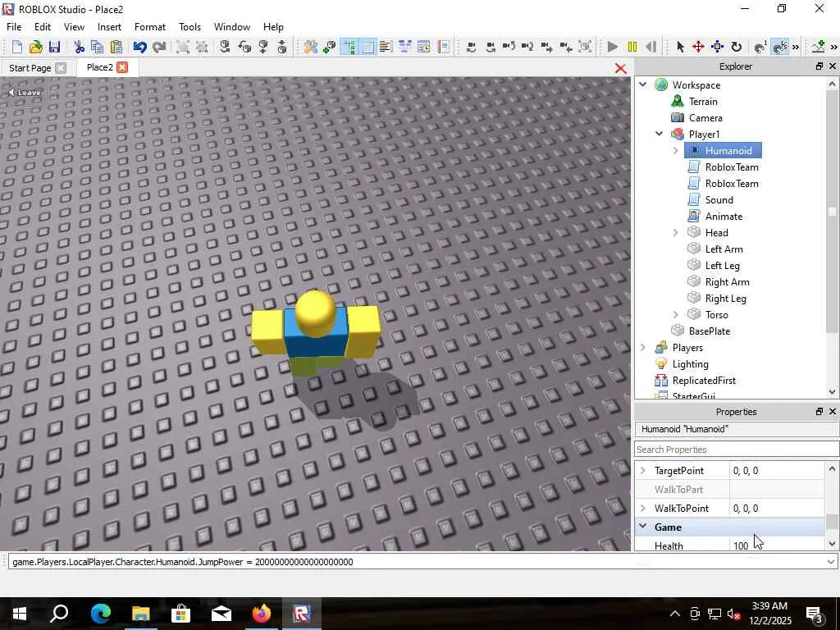840x630 pixels.
Task: Undo the last action
Action: point(139,47)
